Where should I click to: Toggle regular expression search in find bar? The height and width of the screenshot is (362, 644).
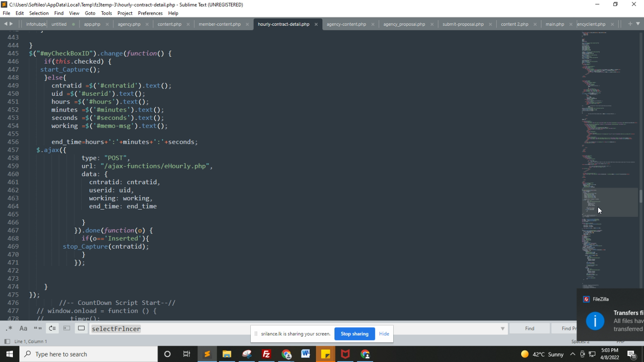click(9, 329)
